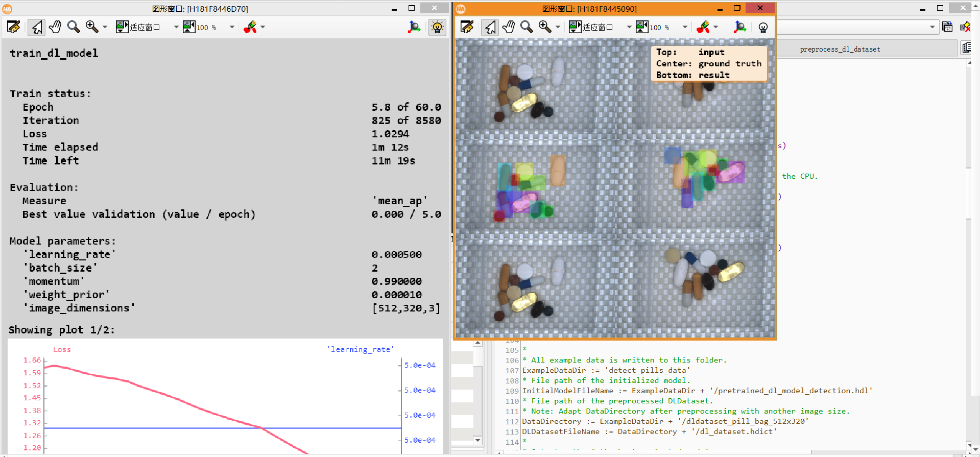Viewport: 980px width, 457px height.
Task: Select the magnifier tool in window H181F8446D70
Action: 74,27
